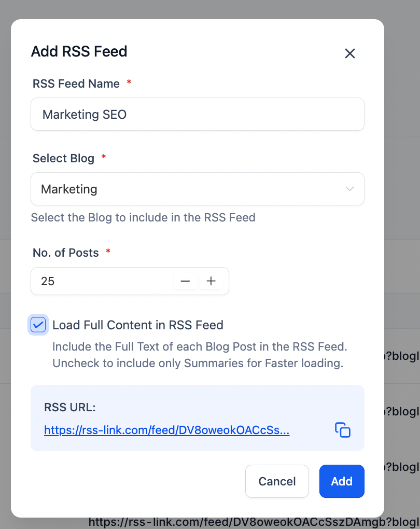420x529 pixels.
Task: Click the RSS Feed Name input field
Action: coord(197,114)
